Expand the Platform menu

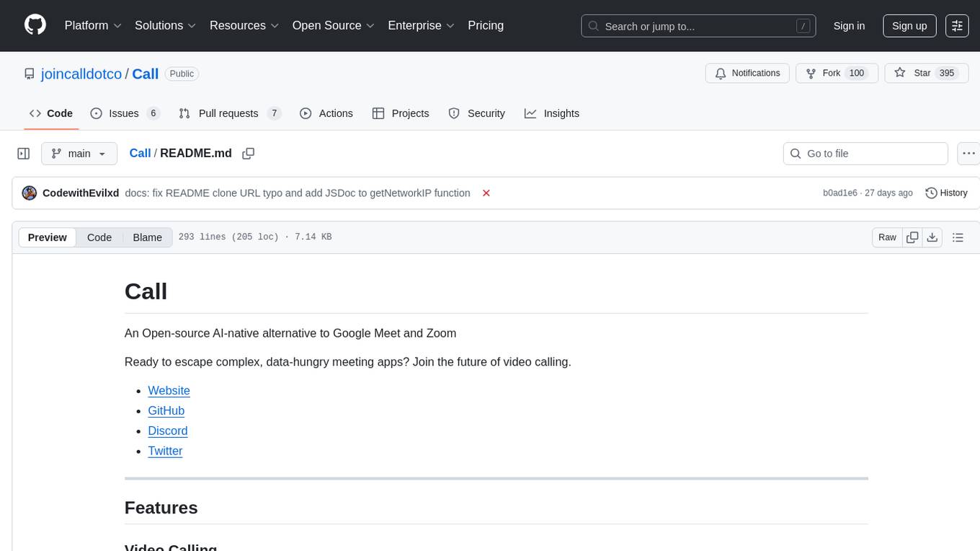(x=93, y=25)
